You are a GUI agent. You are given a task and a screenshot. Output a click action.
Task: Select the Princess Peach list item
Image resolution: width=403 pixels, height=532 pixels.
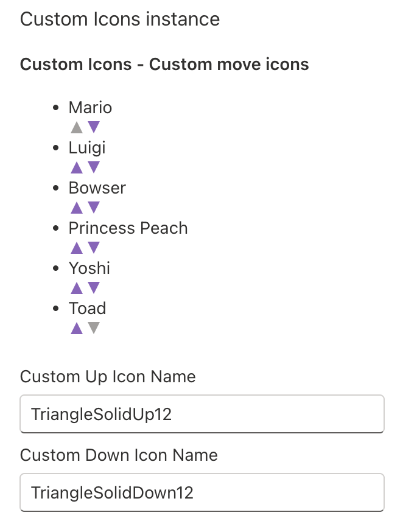coord(128,228)
